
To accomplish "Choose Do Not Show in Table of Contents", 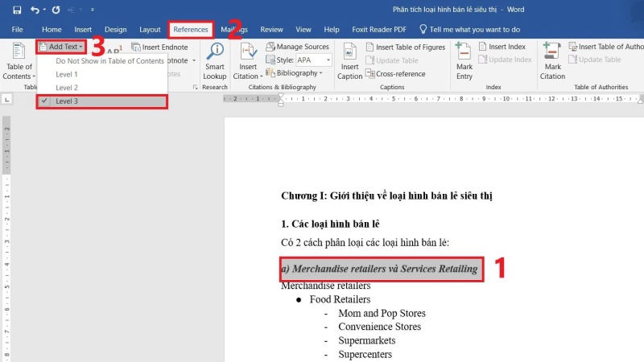I will point(109,61).
